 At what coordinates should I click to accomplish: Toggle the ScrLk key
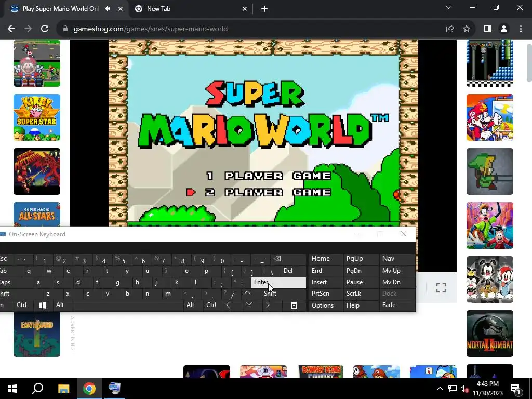(361, 294)
